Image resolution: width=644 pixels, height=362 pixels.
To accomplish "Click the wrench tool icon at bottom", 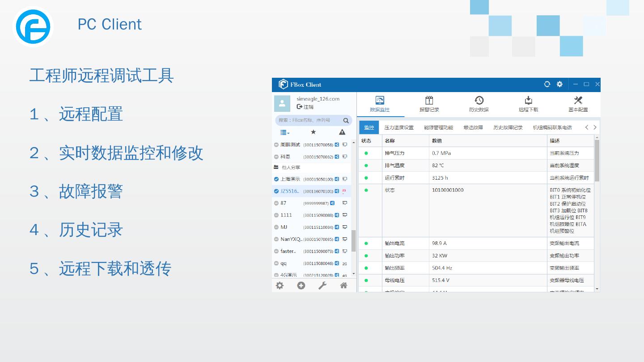I will (x=322, y=286).
